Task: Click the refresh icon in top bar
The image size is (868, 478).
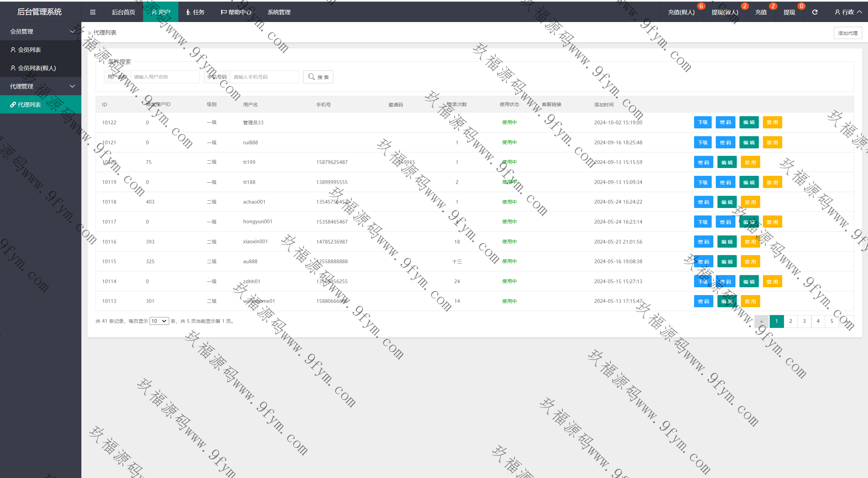Action: pos(815,12)
